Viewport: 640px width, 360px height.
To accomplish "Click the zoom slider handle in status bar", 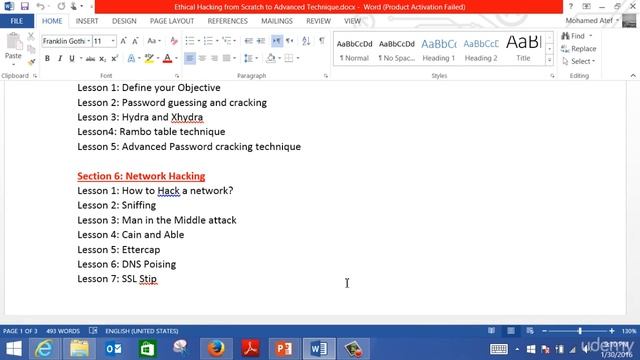I will pyautogui.click(x=580, y=331).
